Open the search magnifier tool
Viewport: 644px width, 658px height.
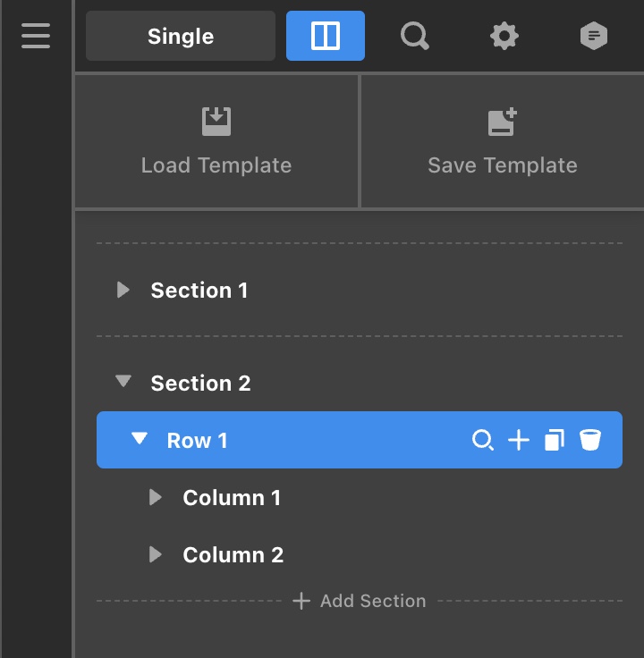[x=415, y=36]
